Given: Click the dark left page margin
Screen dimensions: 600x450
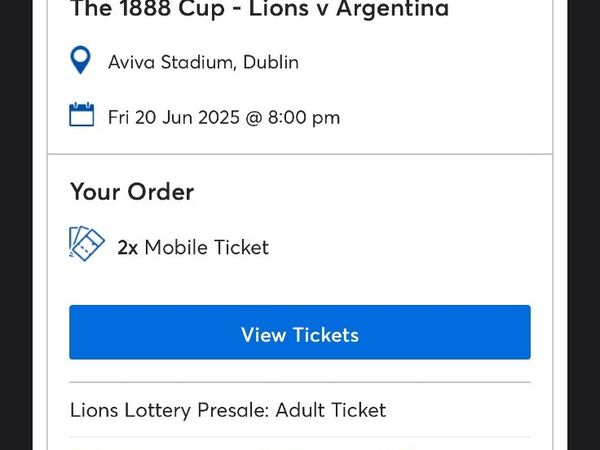Looking at the screenshot, I should tap(16, 225).
